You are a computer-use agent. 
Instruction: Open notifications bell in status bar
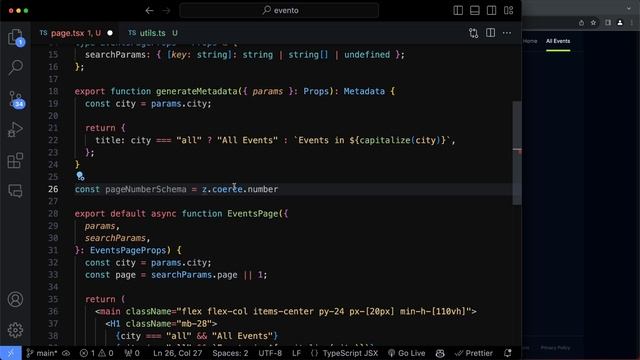507,353
